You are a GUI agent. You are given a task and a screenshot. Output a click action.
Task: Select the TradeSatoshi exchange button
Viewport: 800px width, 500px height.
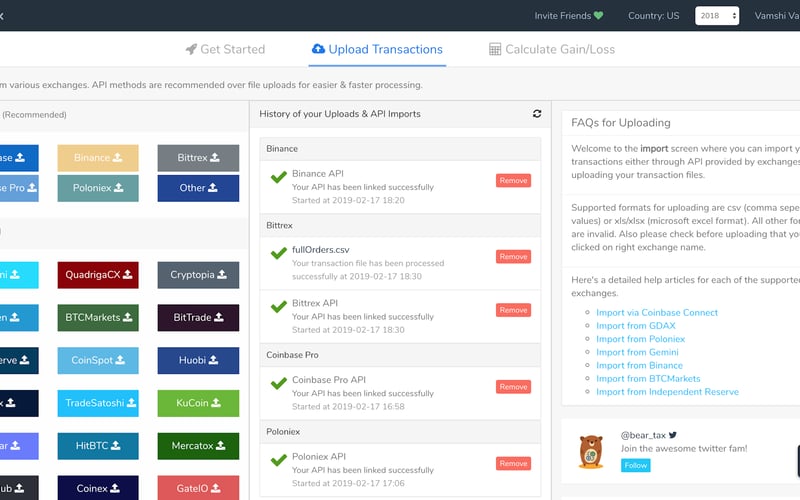point(98,403)
